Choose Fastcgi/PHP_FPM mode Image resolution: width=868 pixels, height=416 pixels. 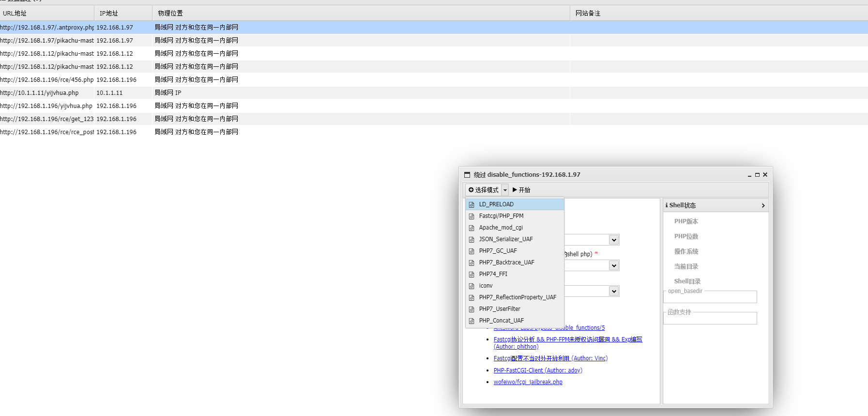(515, 216)
